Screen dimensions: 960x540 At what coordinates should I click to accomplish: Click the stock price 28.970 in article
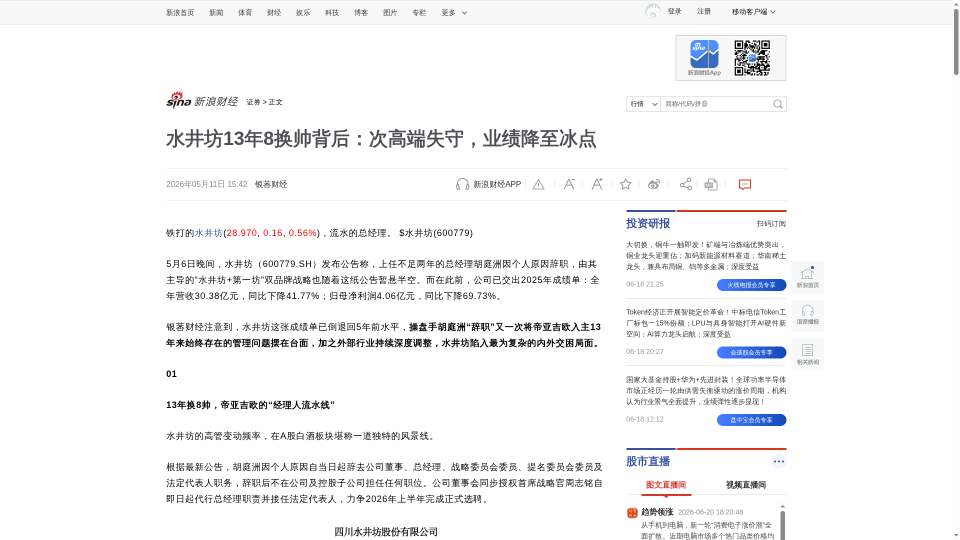click(242, 233)
